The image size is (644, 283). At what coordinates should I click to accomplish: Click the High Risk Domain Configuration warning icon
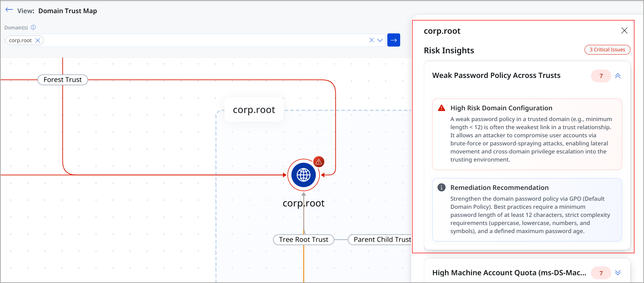point(441,108)
